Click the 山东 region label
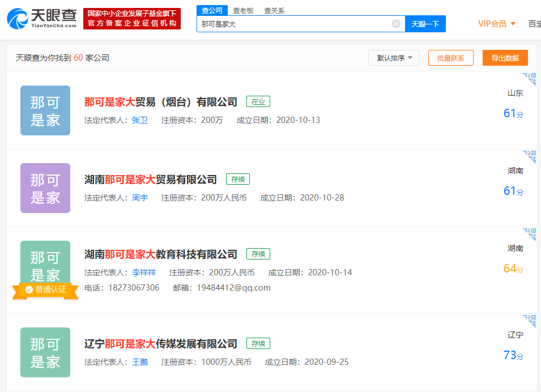This screenshot has width=541, height=392. [516, 93]
